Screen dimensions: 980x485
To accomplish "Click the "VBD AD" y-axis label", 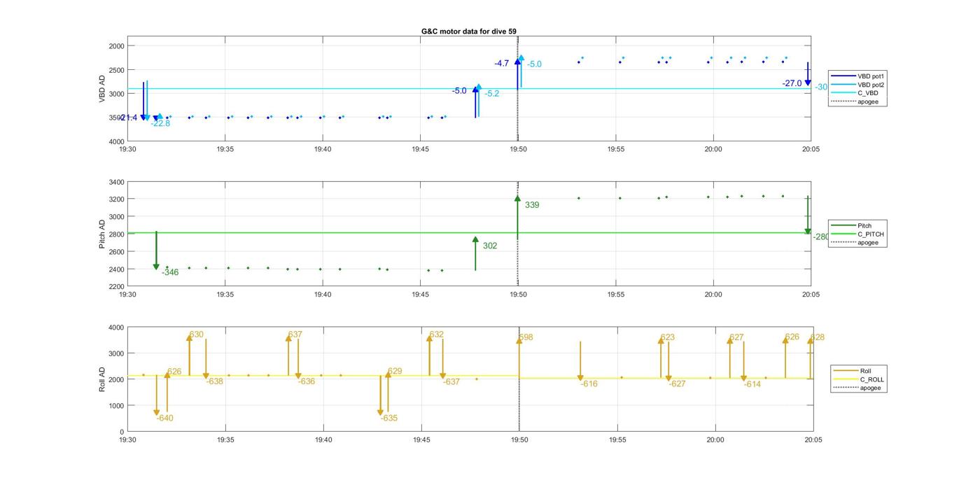I will point(102,89).
